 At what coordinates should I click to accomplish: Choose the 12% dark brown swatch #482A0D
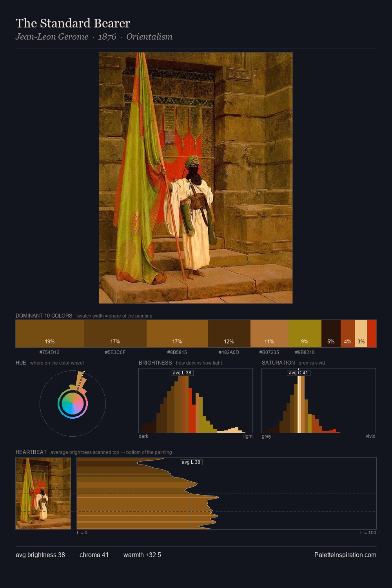tap(229, 334)
